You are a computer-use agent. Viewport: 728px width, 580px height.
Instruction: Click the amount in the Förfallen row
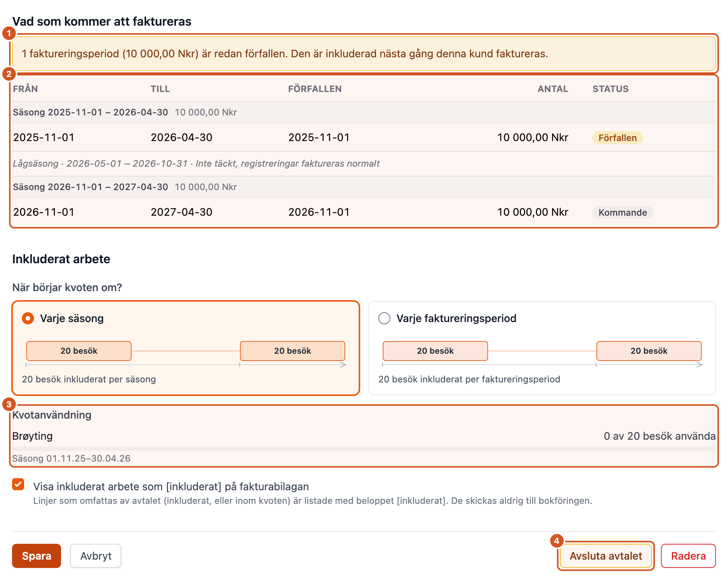[532, 137]
